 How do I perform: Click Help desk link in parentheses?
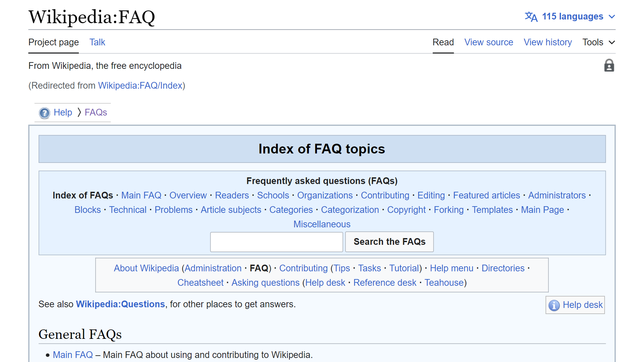325,283
